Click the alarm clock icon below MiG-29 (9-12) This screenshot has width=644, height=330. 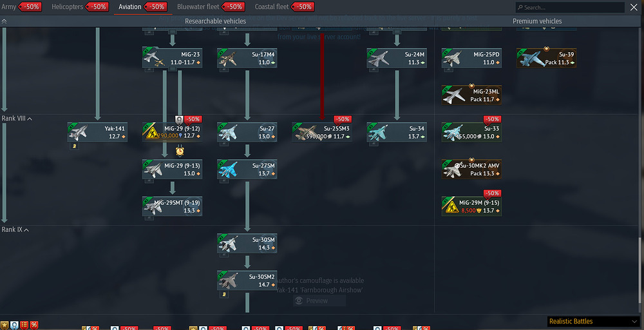tap(180, 151)
